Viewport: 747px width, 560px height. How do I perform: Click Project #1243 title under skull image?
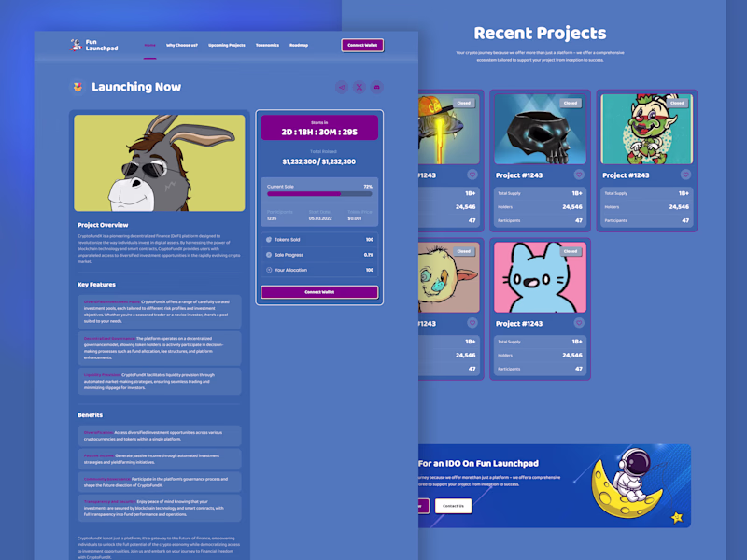pos(519,175)
